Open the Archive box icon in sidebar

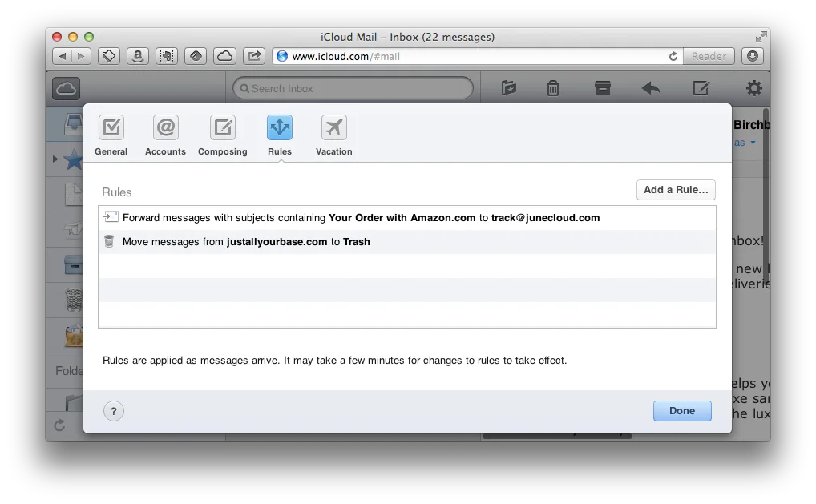(74, 264)
